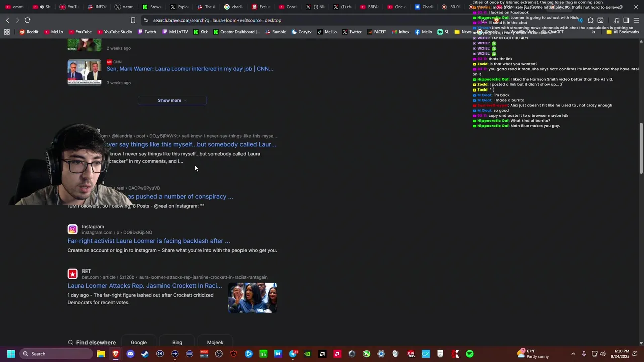This screenshot has width=644, height=362.
Task: Toggle the browser sidebar panel icon
Action: pyautogui.click(x=626, y=20)
